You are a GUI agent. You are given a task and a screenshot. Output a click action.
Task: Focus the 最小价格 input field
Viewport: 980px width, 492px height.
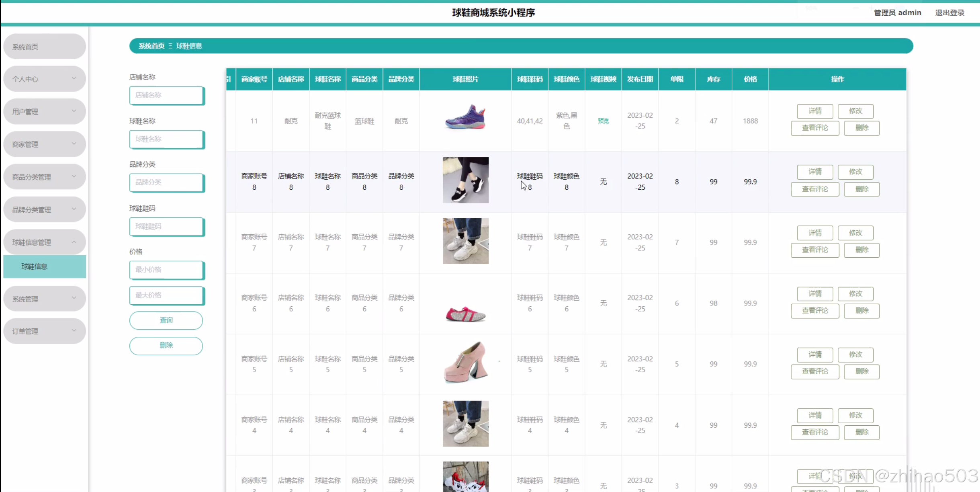(x=166, y=270)
